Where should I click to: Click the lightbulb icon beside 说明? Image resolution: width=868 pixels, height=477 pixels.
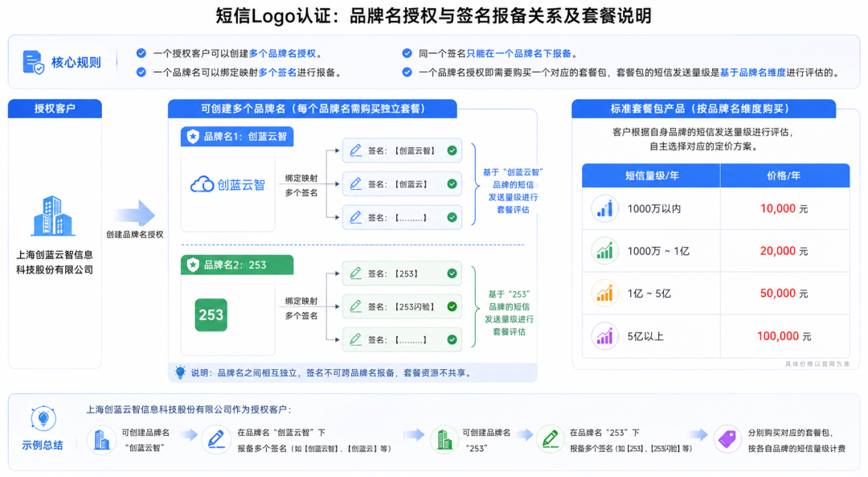point(181,372)
